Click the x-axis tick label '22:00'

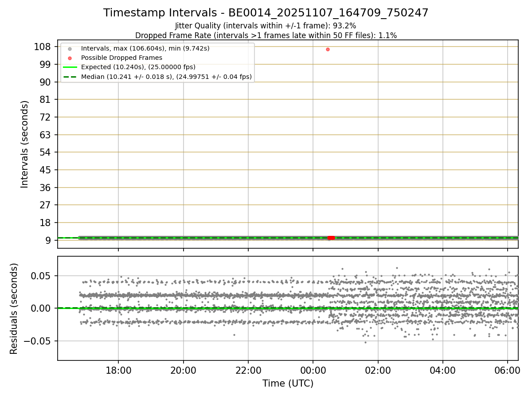[248, 371]
